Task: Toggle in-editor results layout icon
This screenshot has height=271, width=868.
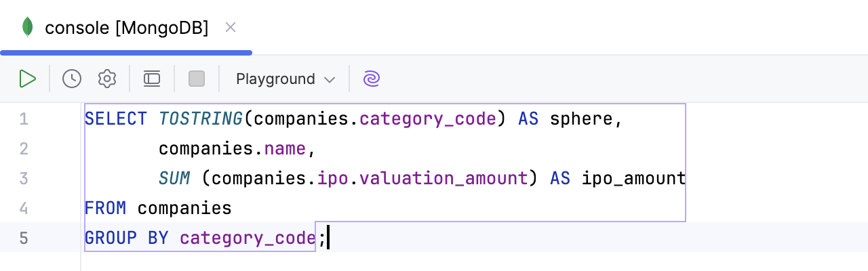Action: 152,79
